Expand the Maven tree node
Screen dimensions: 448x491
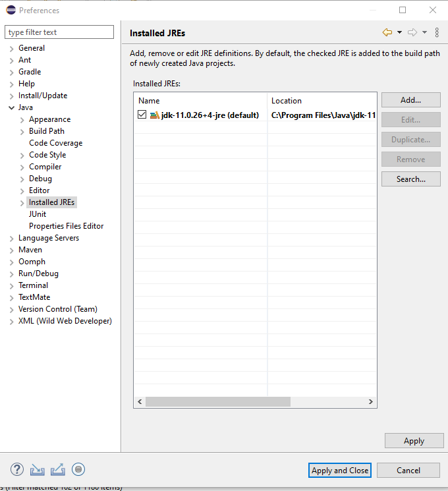pyautogui.click(x=12, y=250)
